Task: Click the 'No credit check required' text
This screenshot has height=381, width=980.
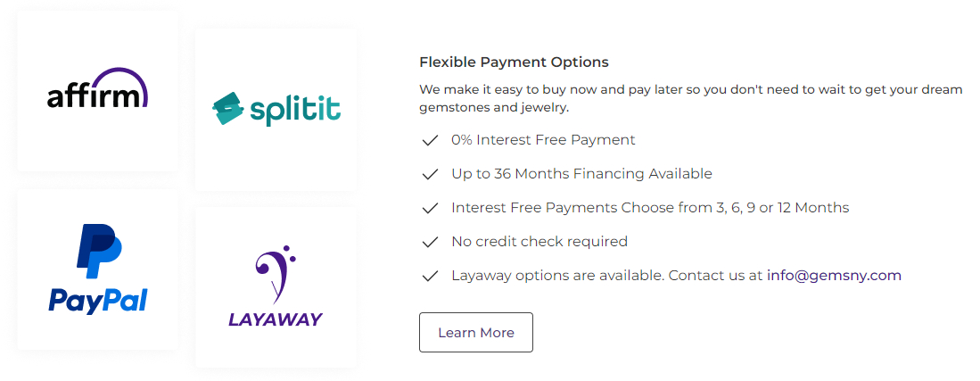Action: pyautogui.click(x=539, y=242)
